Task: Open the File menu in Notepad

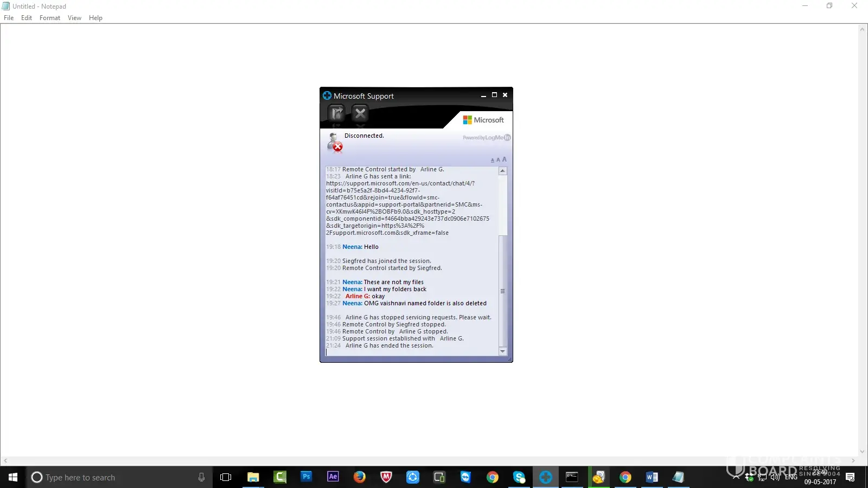Action: pos(9,18)
